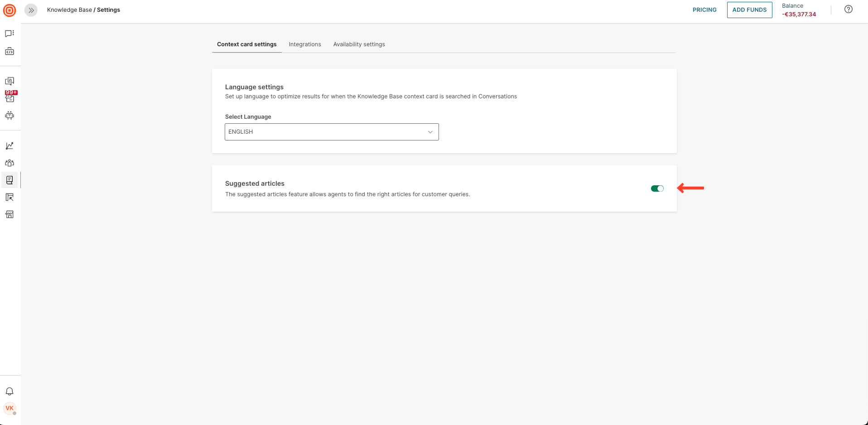This screenshot has height=425, width=868.
Task: Open the analytics line-chart sidebar icon
Action: [10, 146]
